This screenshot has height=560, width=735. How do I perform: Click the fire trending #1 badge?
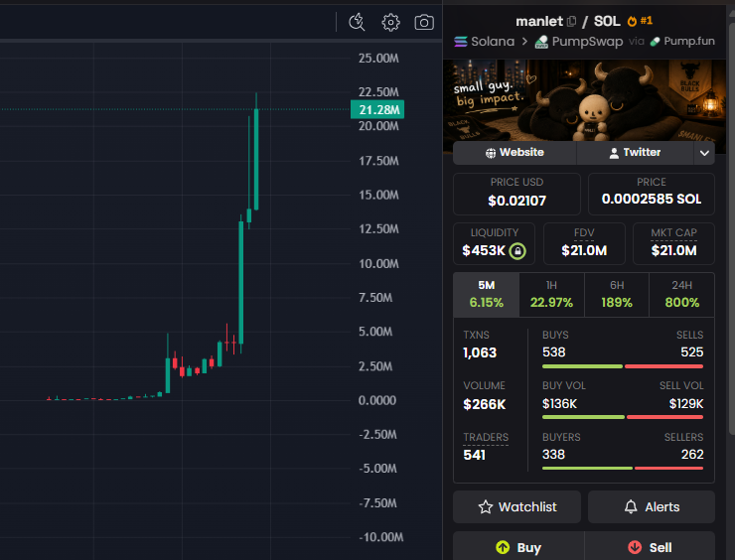pos(640,21)
